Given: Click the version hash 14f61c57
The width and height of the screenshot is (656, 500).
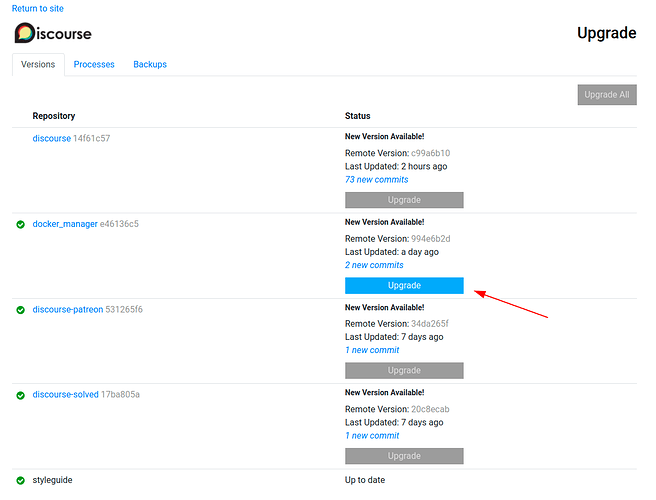Looking at the screenshot, I should click(92, 138).
